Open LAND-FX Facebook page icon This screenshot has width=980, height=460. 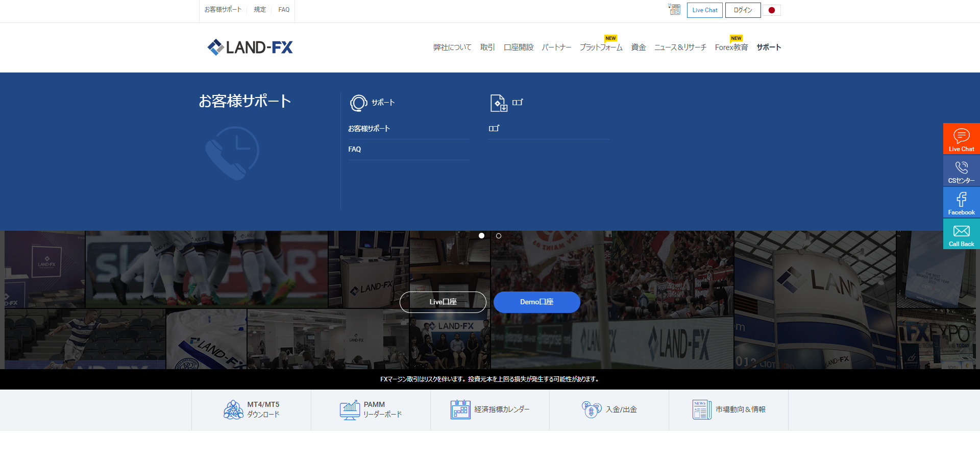[x=961, y=200]
